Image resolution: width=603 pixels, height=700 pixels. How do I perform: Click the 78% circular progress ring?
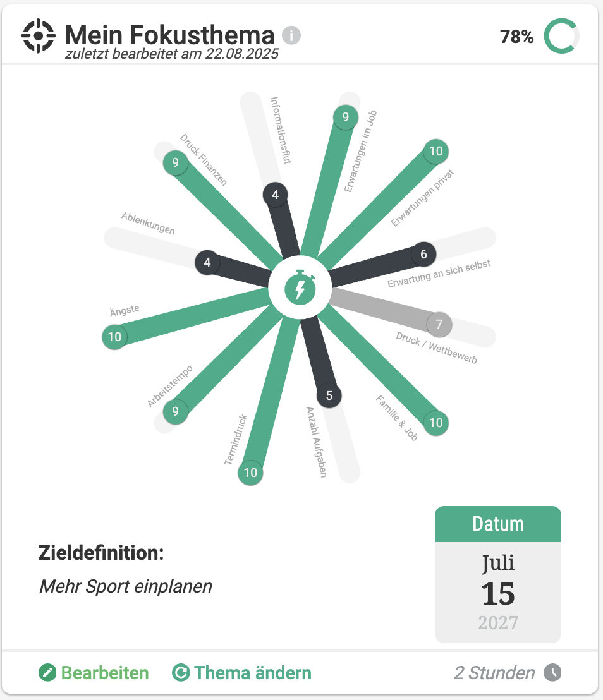[x=561, y=36]
